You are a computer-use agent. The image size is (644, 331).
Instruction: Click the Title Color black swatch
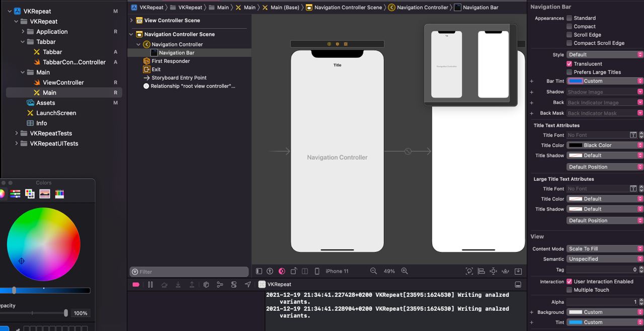(x=576, y=145)
